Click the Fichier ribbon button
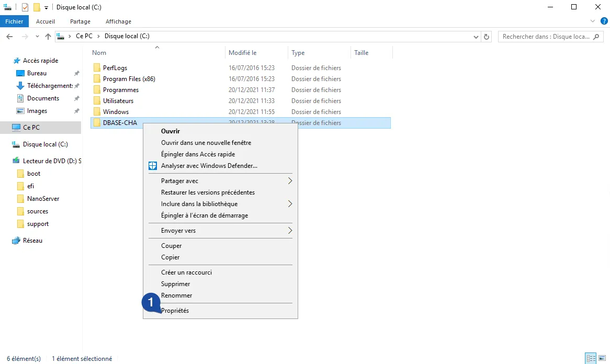610x364 pixels. pyautogui.click(x=14, y=21)
